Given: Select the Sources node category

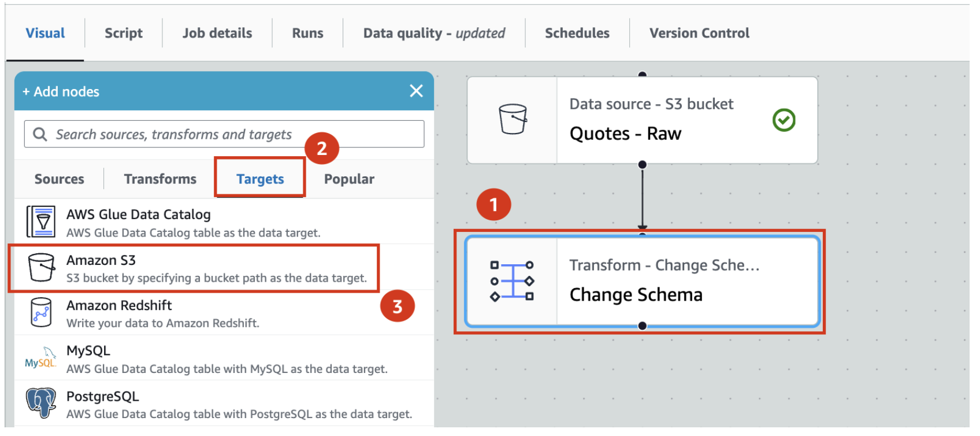Looking at the screenshot, I should (60, 179).
